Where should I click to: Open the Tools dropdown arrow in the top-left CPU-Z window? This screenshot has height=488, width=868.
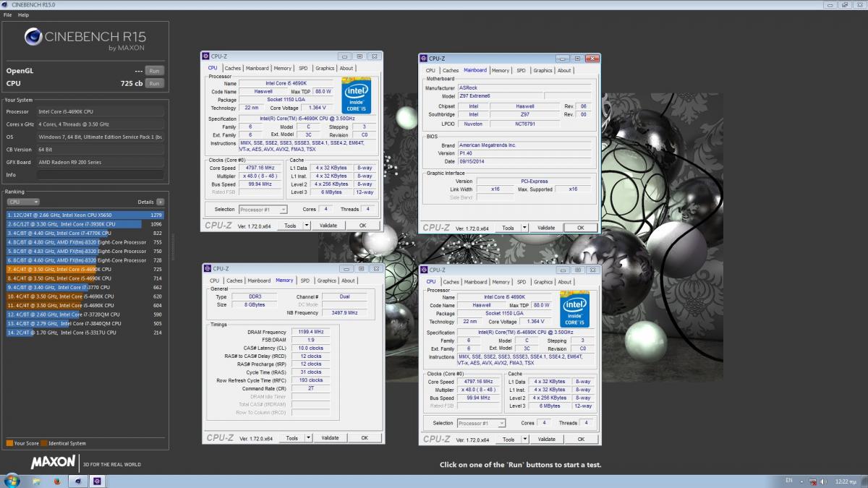click(x=307, y=226)
